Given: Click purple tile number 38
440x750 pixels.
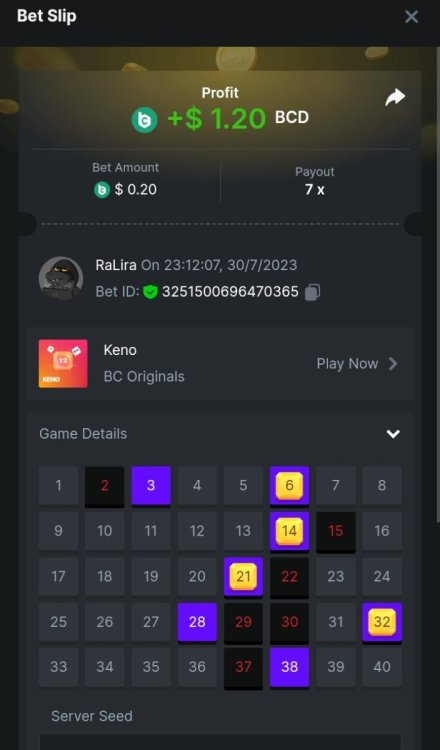Looking at the screenshot, I should pyautogui.click(x=289, y=667).
